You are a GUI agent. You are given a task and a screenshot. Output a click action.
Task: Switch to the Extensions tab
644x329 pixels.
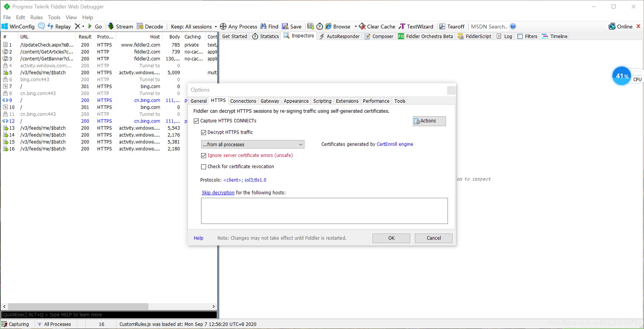(347, 101)
